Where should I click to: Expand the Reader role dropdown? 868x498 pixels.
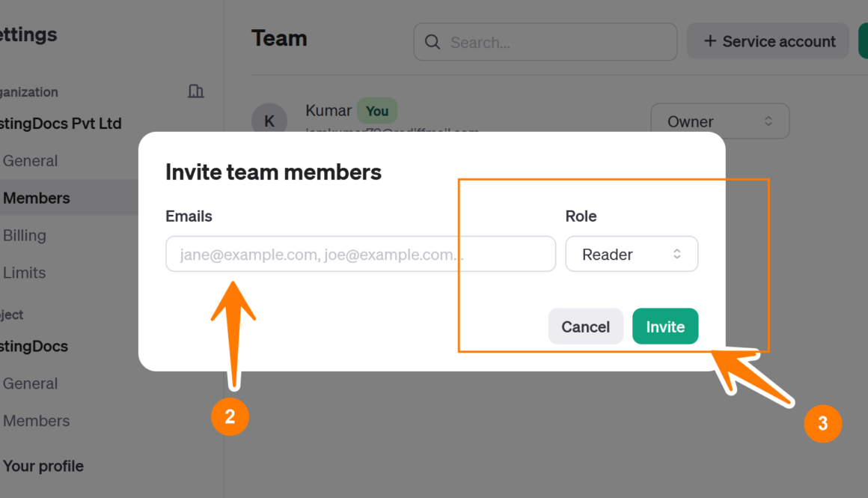coord(632,255)
